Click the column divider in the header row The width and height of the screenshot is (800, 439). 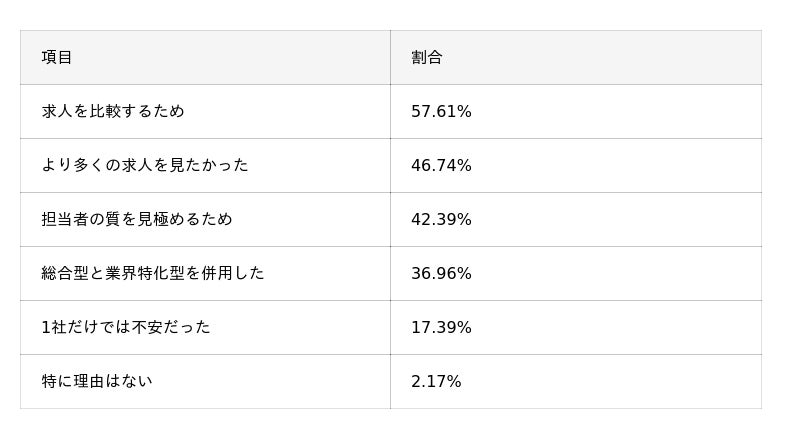coord(390,58)
